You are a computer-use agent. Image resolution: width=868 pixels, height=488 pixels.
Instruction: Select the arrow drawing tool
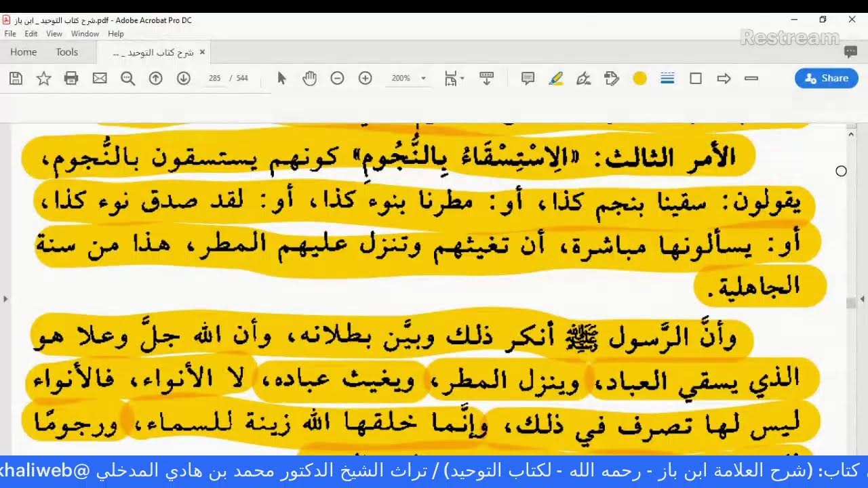[x=724, y=79]
